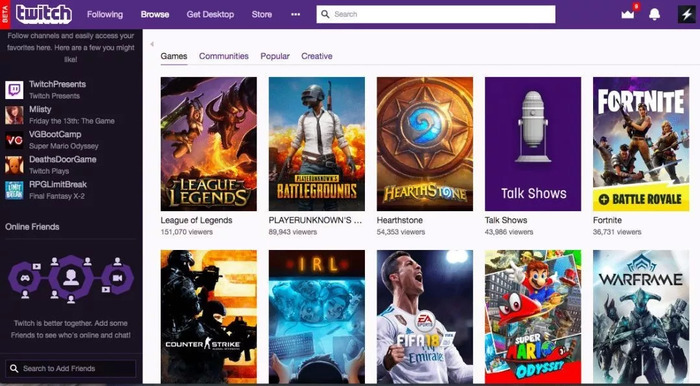Open Prime loot crown icon
Viewport: 700px width, 386px height.
tap(628, 14)
